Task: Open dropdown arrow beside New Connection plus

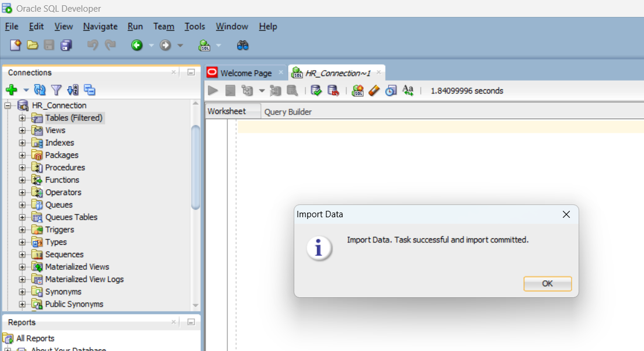Action: coord(26,90)
